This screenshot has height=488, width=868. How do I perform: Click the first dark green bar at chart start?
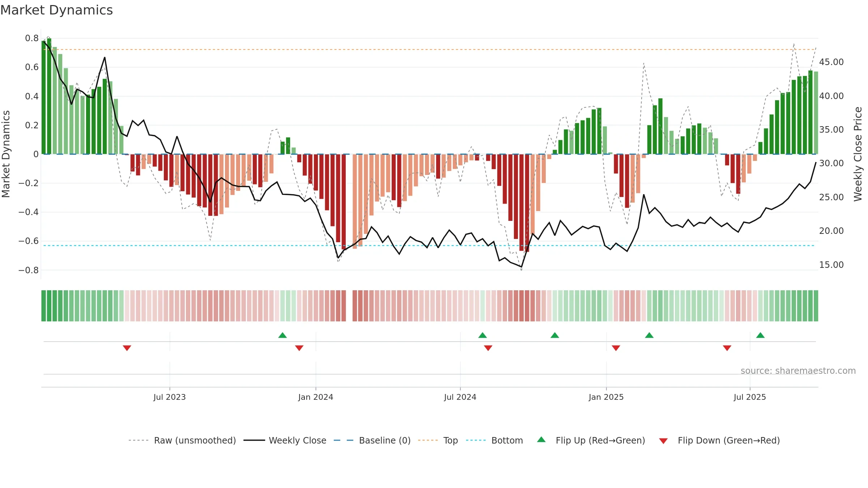(44, 98)
